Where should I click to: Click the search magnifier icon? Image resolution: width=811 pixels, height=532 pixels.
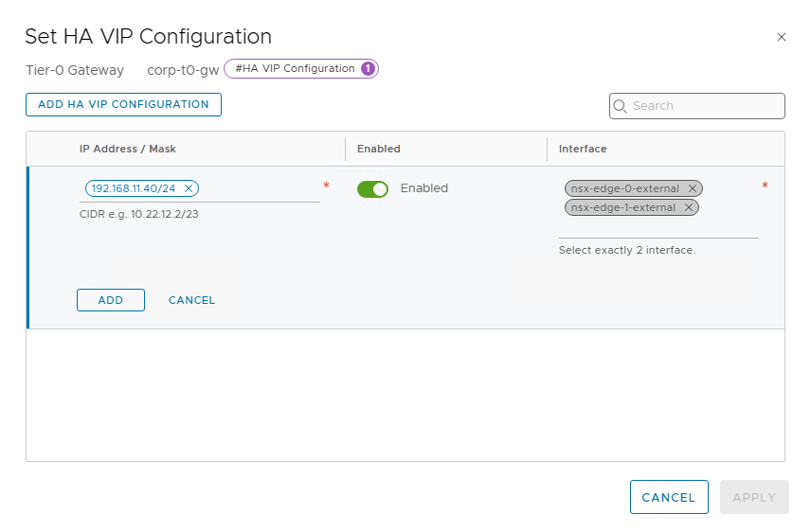[620, 106]
